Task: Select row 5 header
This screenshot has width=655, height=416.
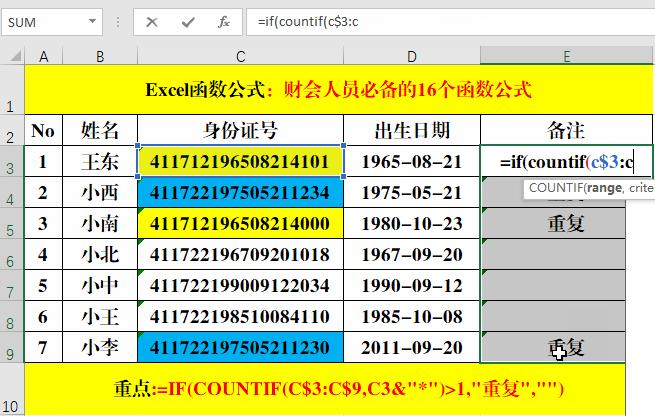Action: (12, 223)
